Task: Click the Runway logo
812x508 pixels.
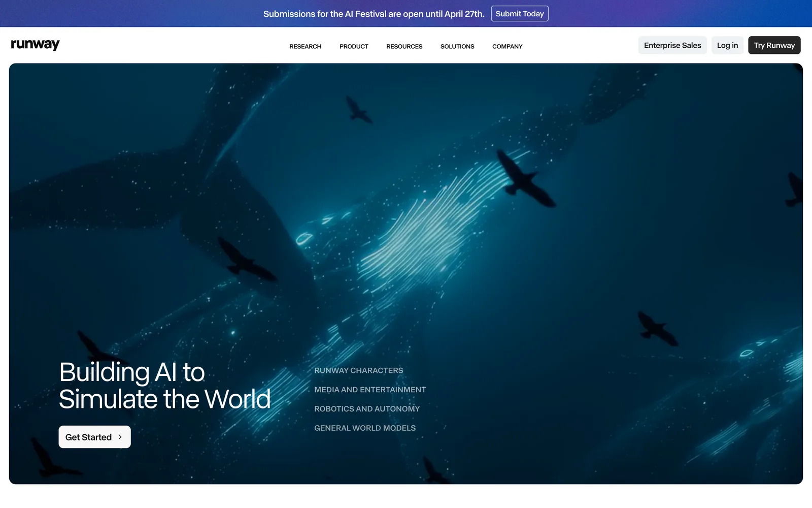Action: 35,45
